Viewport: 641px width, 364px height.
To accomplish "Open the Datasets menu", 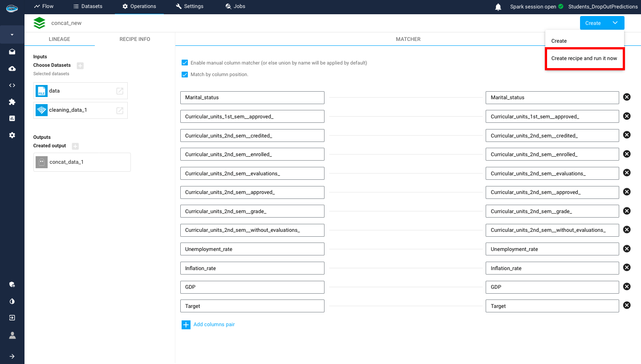I will (x=88, y=6).
